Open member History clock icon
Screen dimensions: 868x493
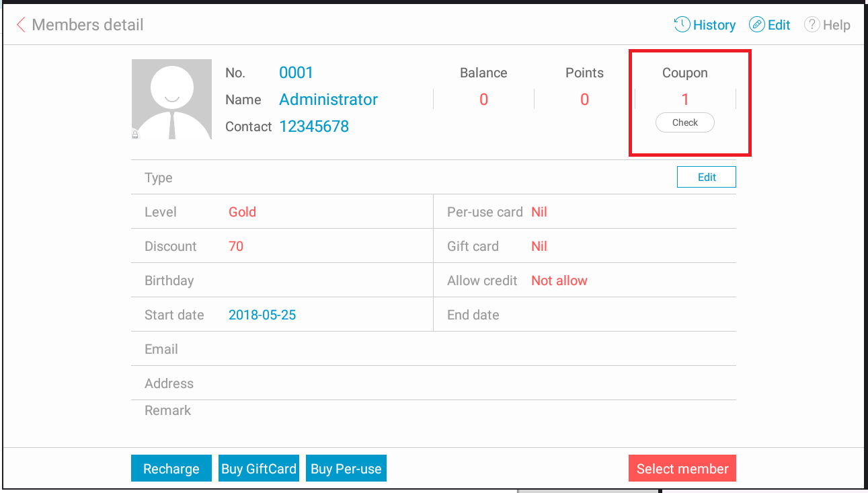[x=682, y=25]
